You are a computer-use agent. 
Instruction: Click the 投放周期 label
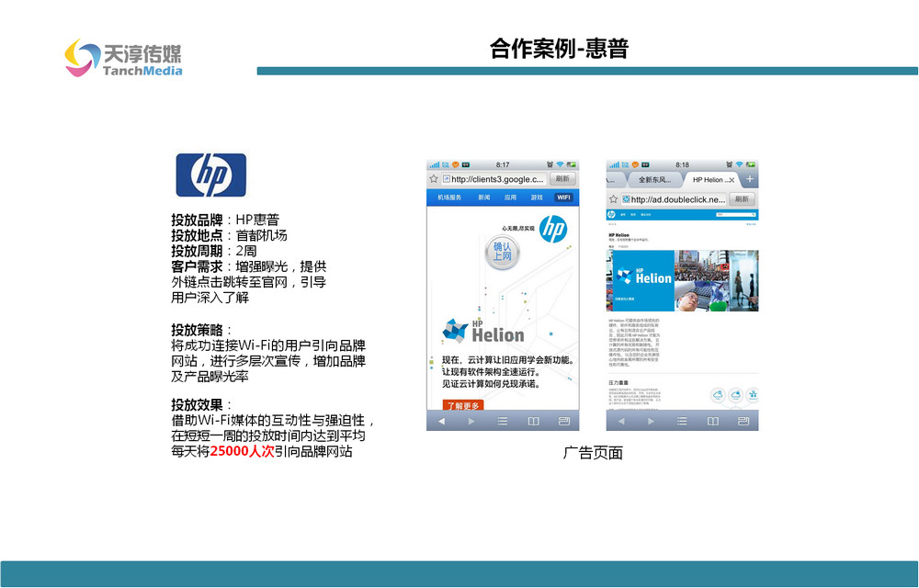(x=197, y=251)
